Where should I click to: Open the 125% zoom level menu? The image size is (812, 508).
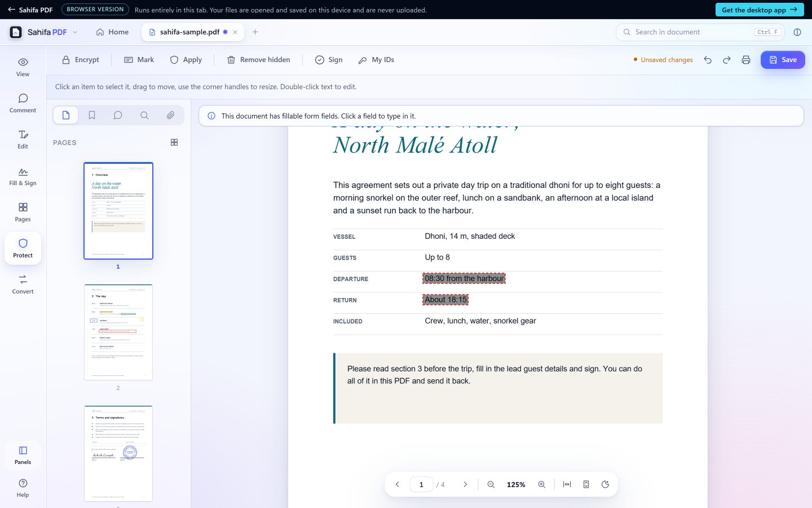pyautogui.click(x=516, y=484)
